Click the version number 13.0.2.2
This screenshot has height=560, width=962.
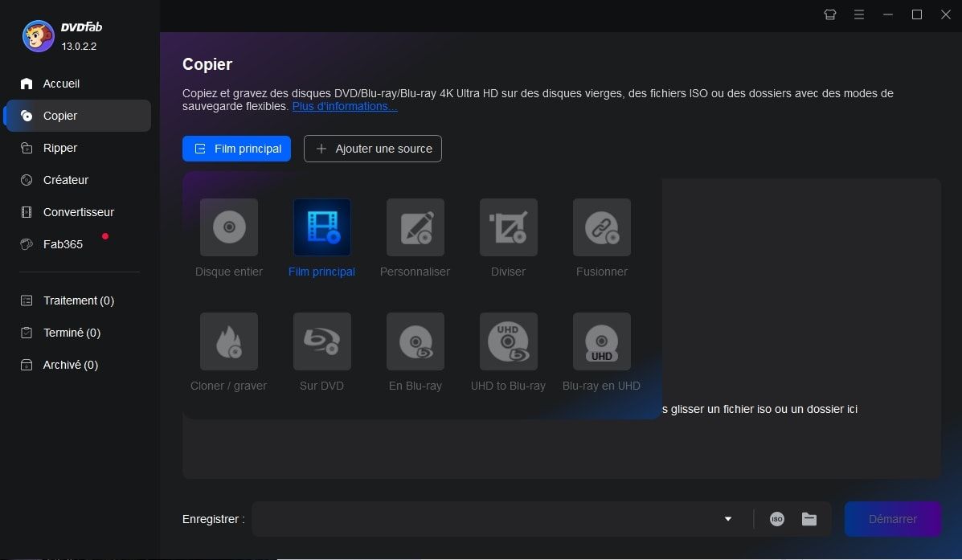point(79,46)
